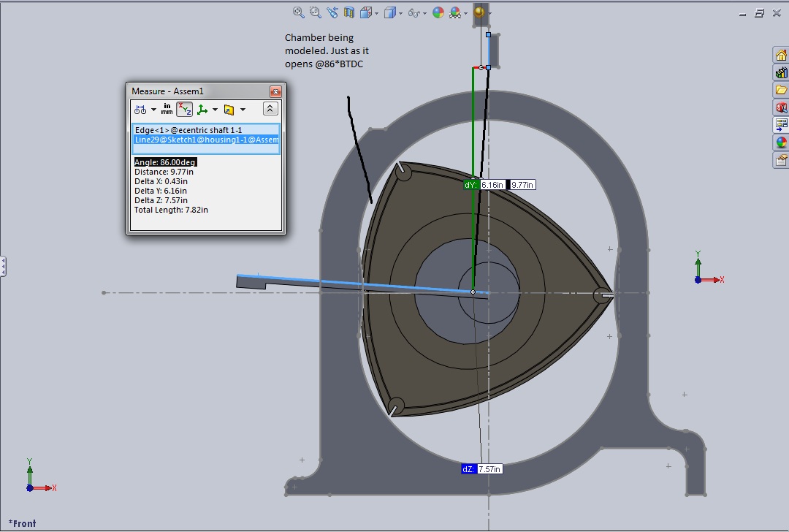The image size is (789, 532).
Task: Select the Line29@Sketch1@housing1-1 entry
Action: pyautogui.click(x=206, y=140)
